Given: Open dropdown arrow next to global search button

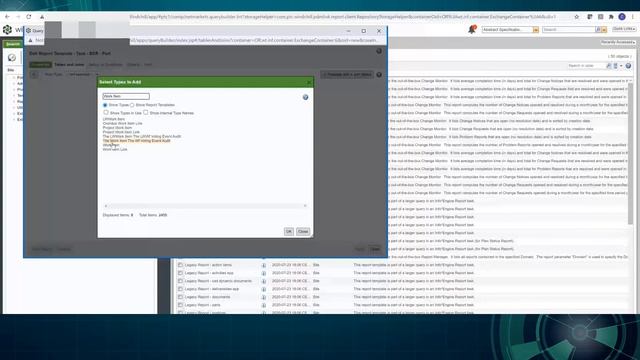Looking at the screenshot, I should coord(604,30).
